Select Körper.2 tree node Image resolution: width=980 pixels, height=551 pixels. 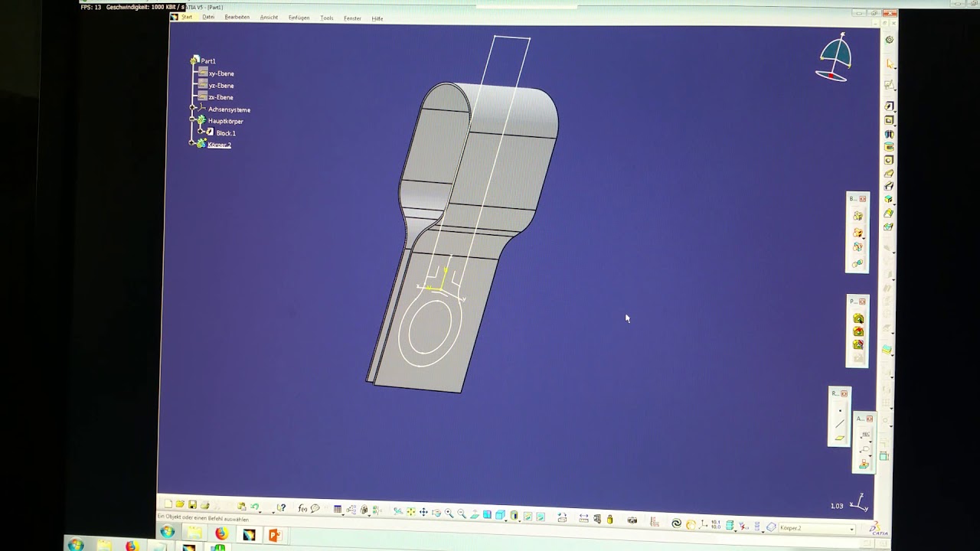(x=219, y=145)
